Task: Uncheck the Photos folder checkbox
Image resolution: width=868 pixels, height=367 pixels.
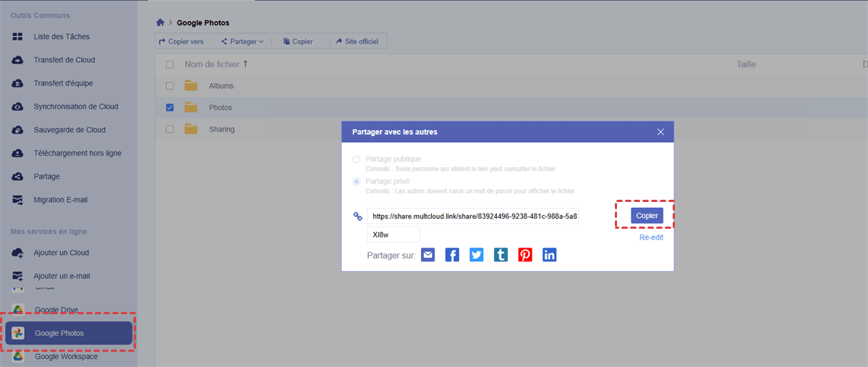Action: coord(170,108)
